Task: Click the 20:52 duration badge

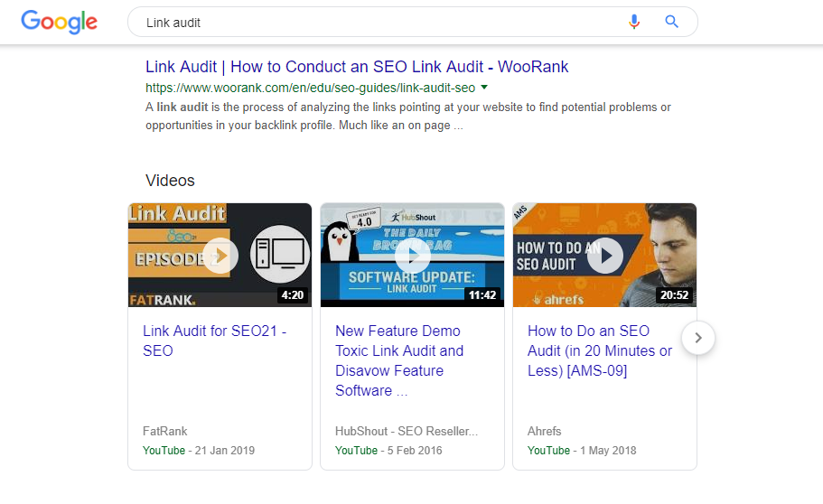Action: [674, 295]
